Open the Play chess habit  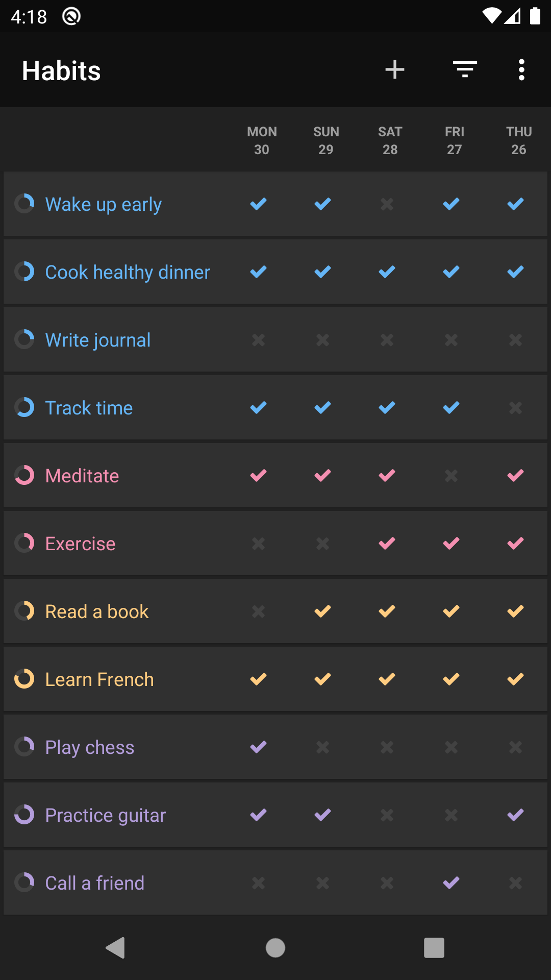coord(90,747)
